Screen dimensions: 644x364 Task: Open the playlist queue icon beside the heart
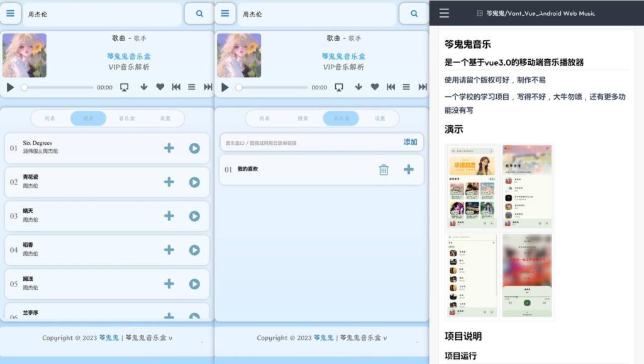pos(192,87)
